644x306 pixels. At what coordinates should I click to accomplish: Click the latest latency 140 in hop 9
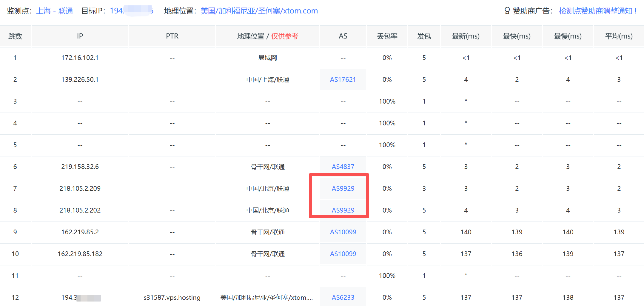coord(466,232)
